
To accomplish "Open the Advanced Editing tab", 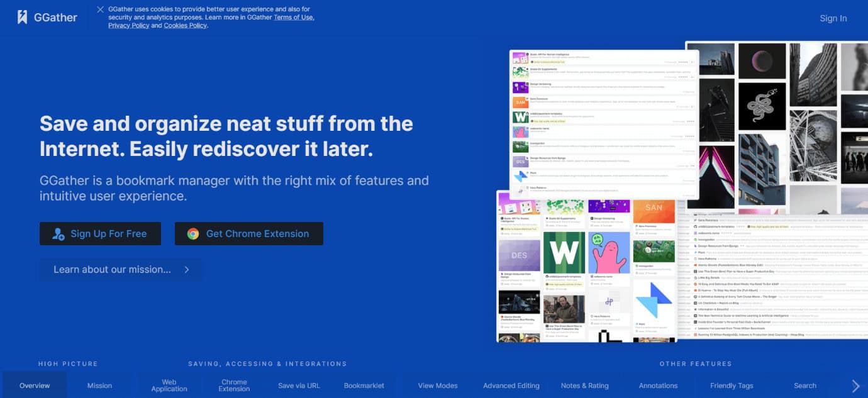I will [x=511, y=385].
